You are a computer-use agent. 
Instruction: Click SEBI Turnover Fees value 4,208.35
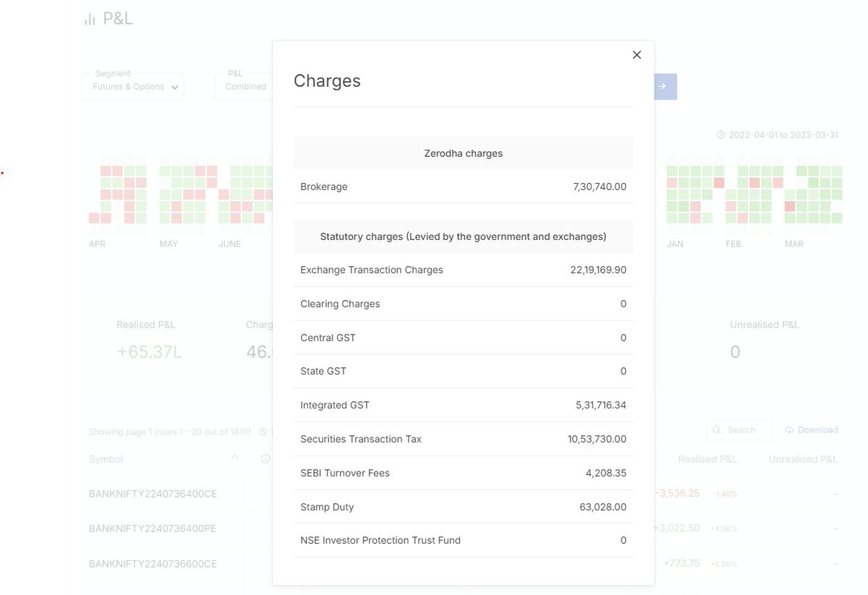(606, 473)
